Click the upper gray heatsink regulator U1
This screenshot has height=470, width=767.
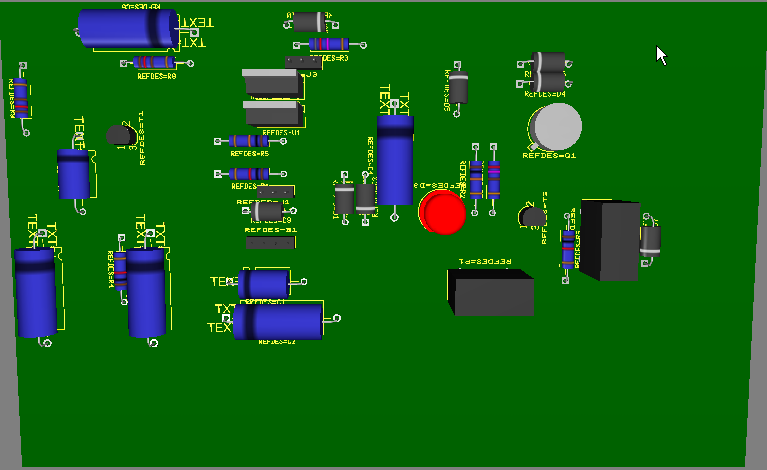[273, 82]
